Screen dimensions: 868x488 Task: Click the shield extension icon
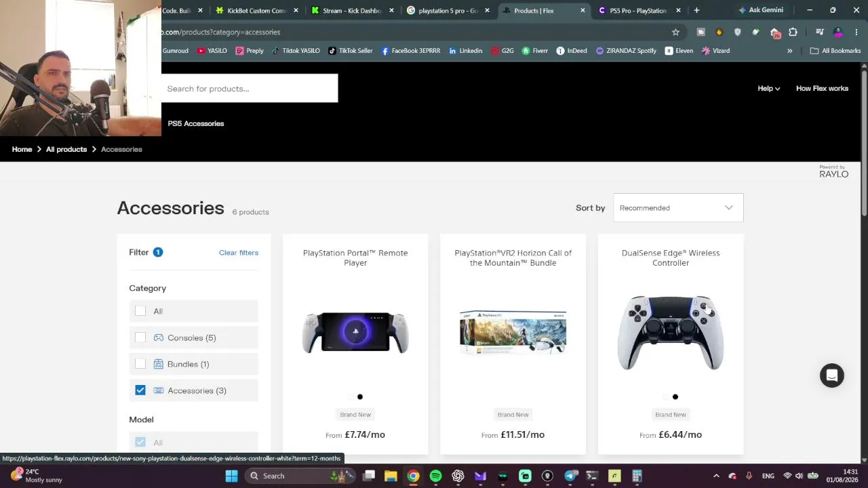pyautogui.click(x=738, y=32)
